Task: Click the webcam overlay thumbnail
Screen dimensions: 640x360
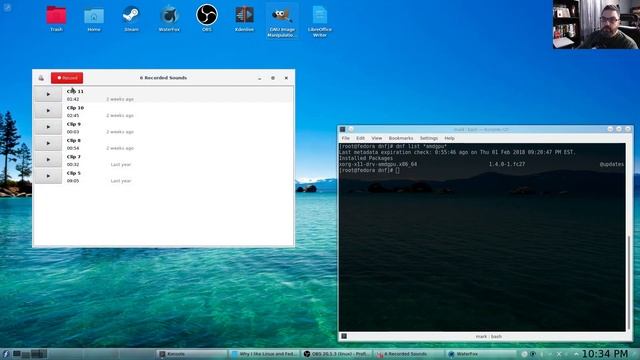Action: [596, 24]
